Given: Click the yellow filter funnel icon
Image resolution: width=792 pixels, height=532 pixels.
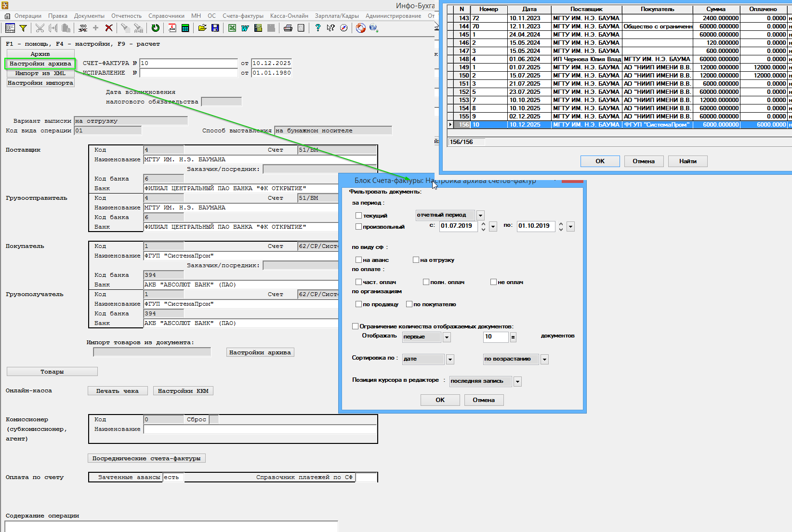Looking at the screenshot, I should click(23, 28).
